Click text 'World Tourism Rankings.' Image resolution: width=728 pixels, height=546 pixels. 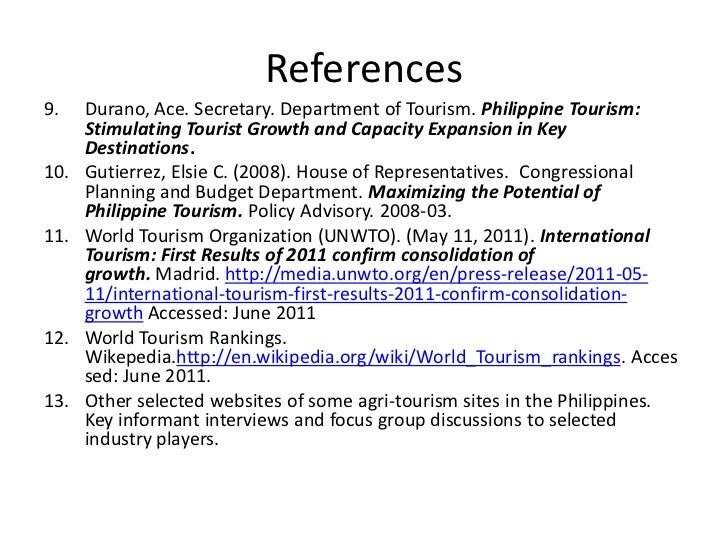186,338
